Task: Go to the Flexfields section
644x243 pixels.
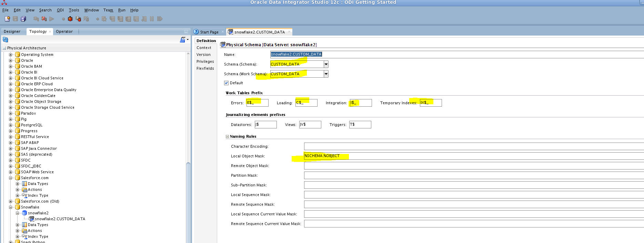Action: [205, 68]
